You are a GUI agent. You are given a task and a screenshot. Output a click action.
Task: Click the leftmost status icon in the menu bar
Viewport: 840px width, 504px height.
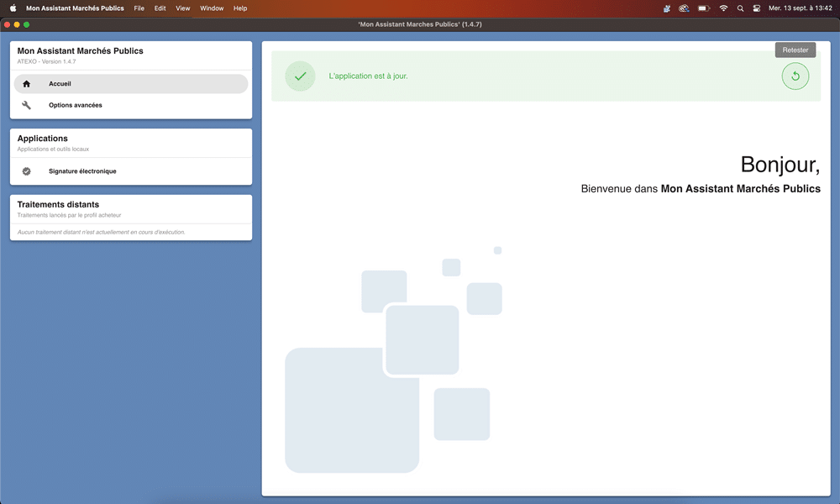[x=666, y=8]
